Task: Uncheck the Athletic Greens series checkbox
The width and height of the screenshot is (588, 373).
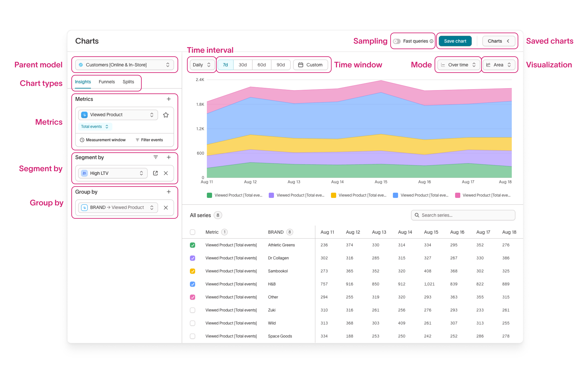Action: coord(192,245)
